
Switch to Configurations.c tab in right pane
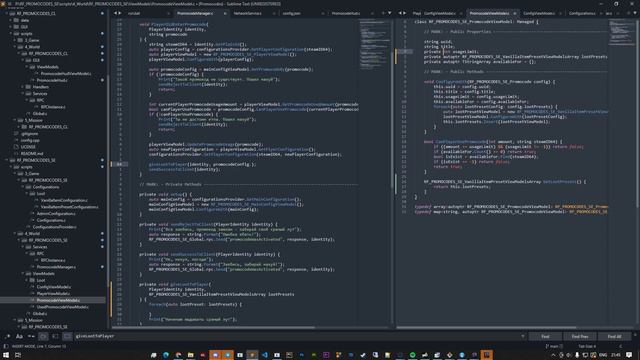click(582, 13)
